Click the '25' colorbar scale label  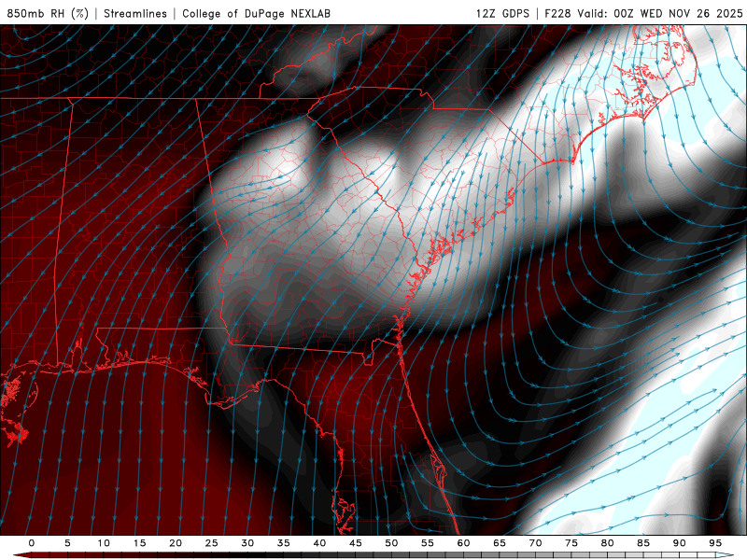coord(212,543)
